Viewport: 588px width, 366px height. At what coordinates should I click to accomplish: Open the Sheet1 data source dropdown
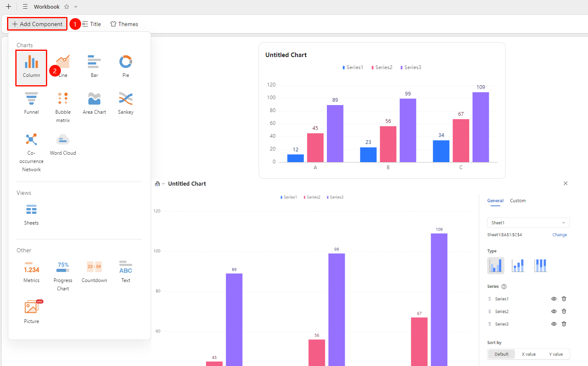[528, 222]
